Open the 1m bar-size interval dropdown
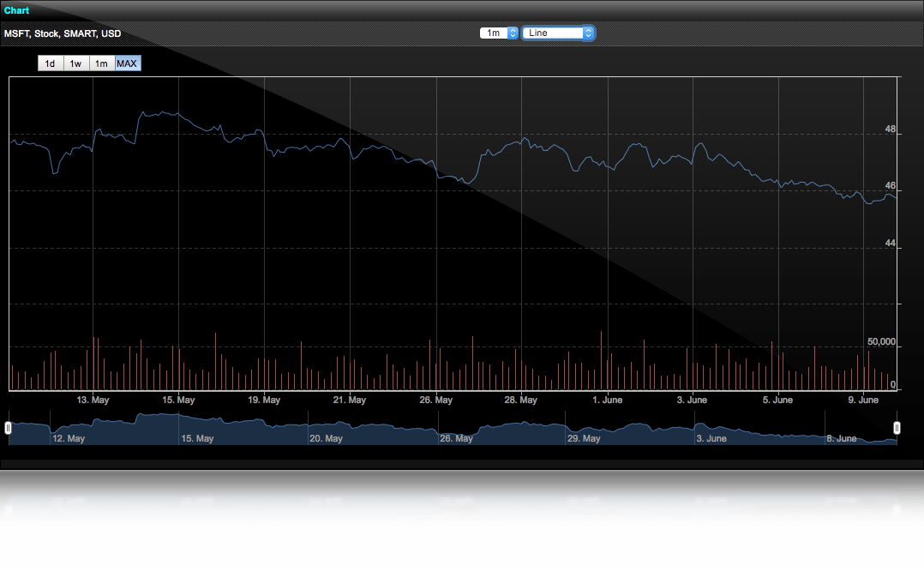 click(495, 33)
